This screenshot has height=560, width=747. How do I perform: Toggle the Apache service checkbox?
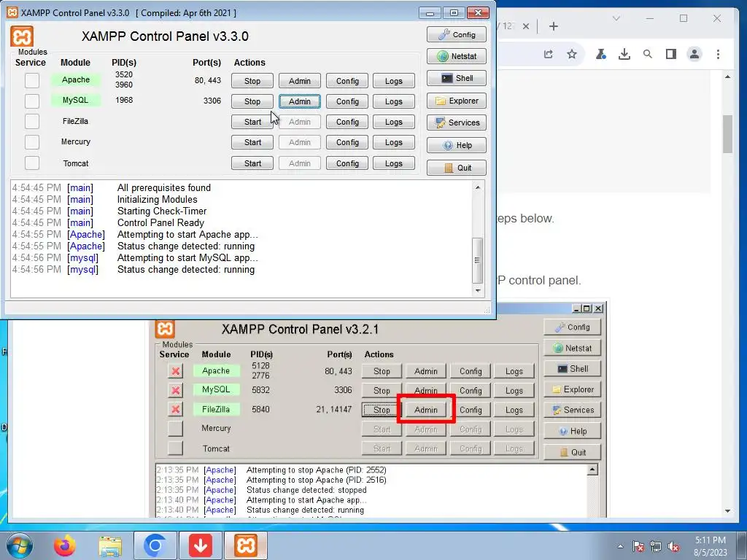[x=32, y=80]
